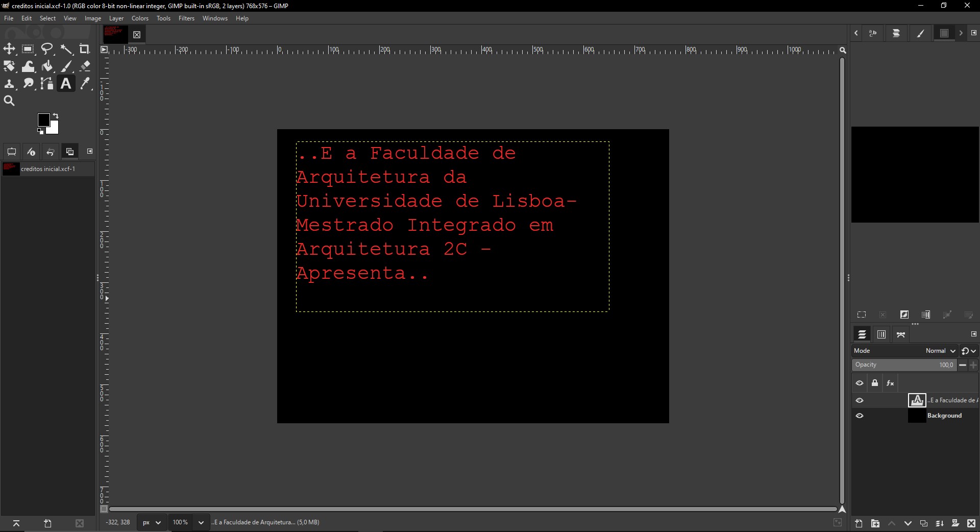Viewport: 980px width, 532px height.
Task: Select the Unified Transform tool
Action: click(9, 66)
